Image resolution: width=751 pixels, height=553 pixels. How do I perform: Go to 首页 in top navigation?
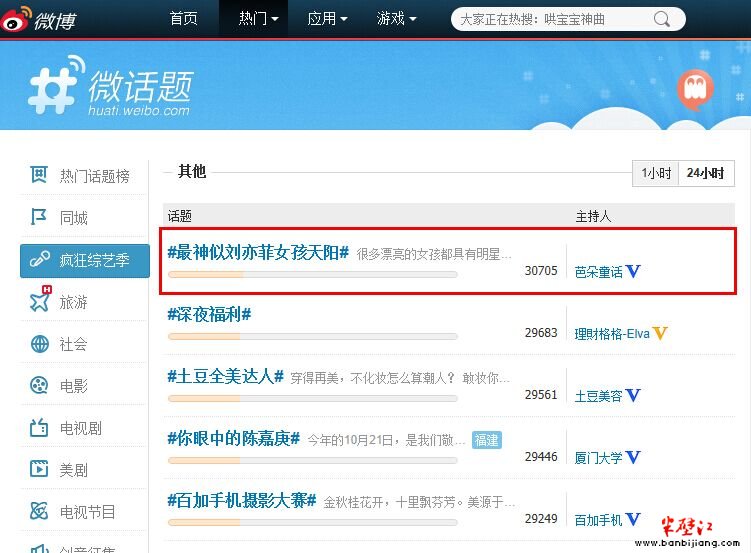click(x=183, y=19)
